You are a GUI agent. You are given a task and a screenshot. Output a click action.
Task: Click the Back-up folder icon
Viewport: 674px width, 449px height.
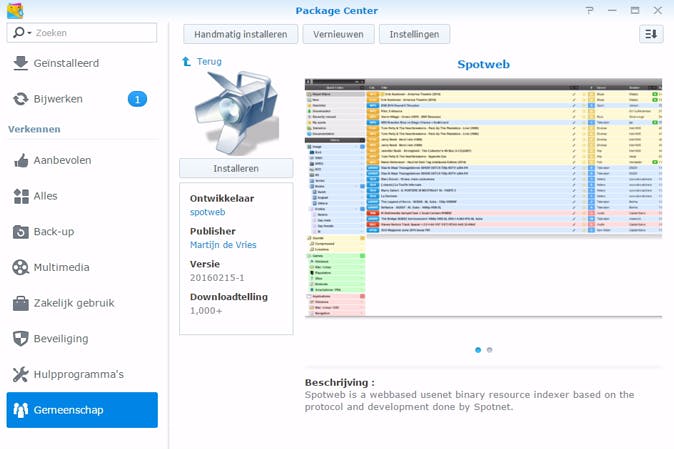[x=21, y=232]
